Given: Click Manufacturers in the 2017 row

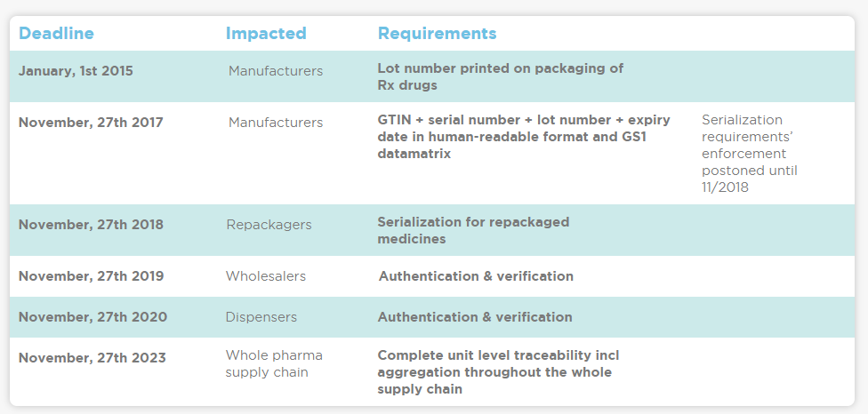Looking at the screenshot, I should [x=276, y=122].
